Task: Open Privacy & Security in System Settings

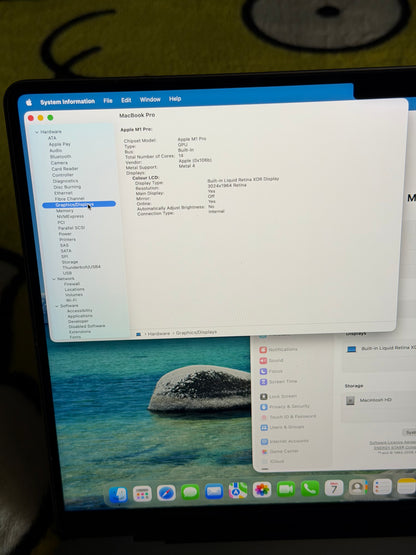Action: [285, 407]
